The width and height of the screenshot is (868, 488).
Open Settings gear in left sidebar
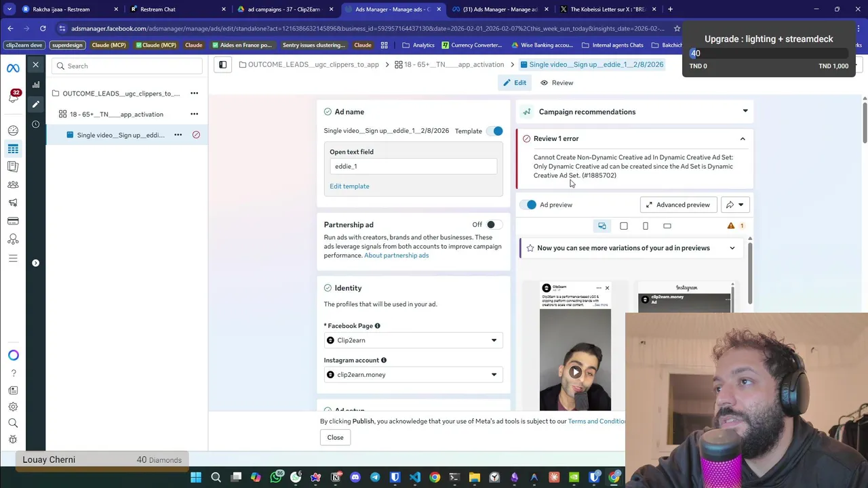click(x=13, y=407)
